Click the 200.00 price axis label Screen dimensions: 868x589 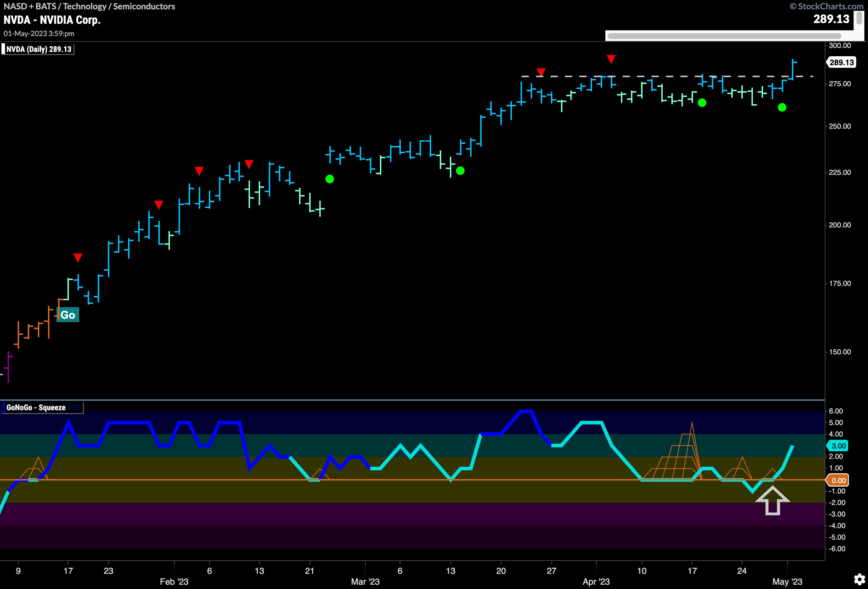(x=839, y=225)
